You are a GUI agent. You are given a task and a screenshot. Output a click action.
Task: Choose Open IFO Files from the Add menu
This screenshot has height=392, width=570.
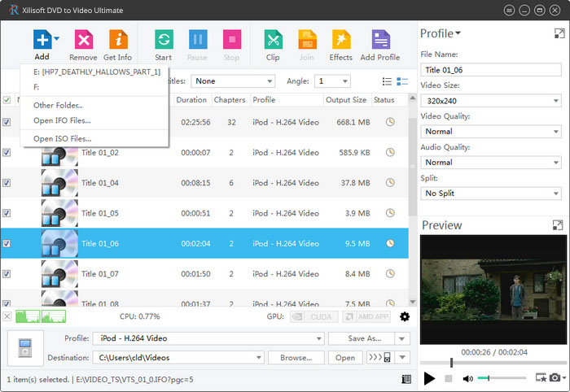[x=62, y=120]
